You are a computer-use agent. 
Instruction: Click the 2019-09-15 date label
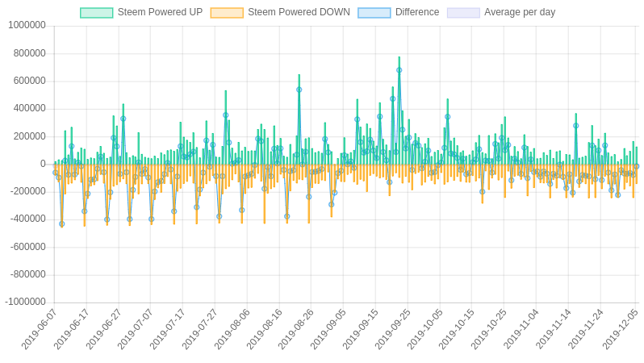(x=360, y=329)
